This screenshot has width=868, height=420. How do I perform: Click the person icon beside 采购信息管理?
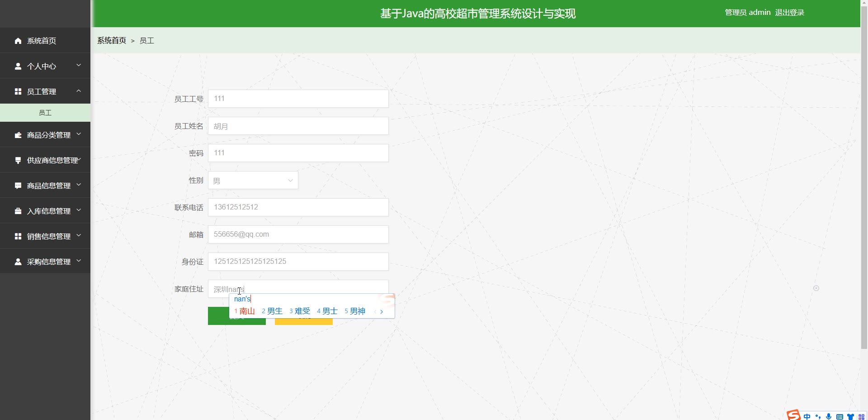[x=18, y=262]
